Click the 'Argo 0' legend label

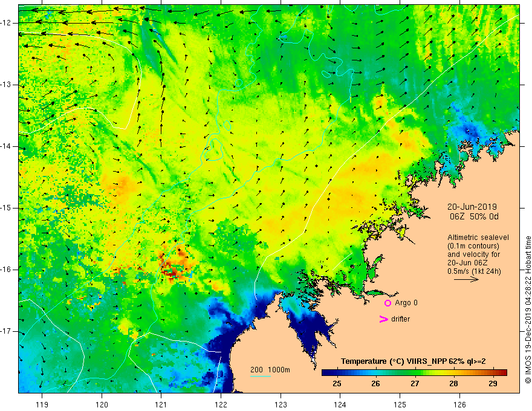406,303
